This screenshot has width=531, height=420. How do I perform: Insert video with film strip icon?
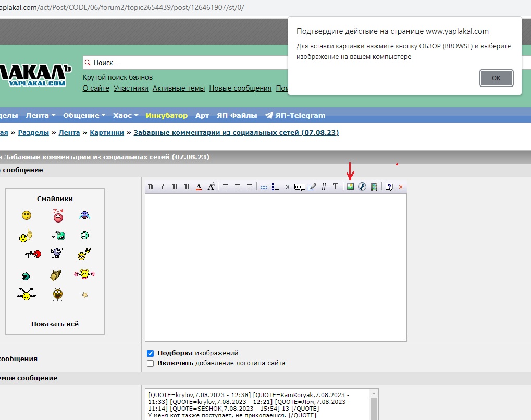[374, 187]
